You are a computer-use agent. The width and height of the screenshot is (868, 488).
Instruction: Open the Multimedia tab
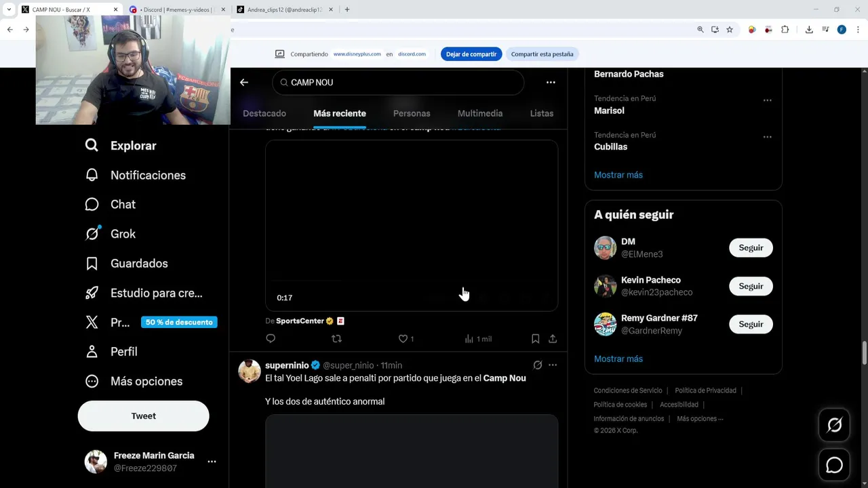(x=480, y=113)
